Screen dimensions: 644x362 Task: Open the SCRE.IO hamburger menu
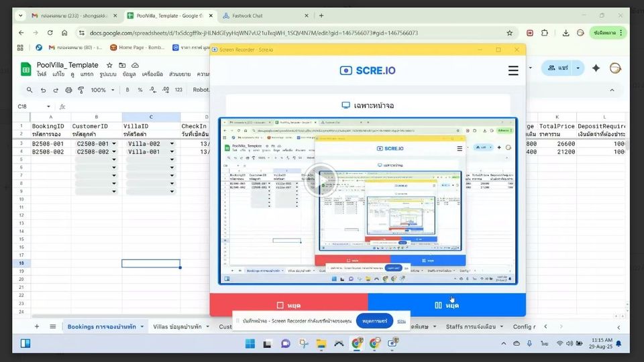click(513, 70)
